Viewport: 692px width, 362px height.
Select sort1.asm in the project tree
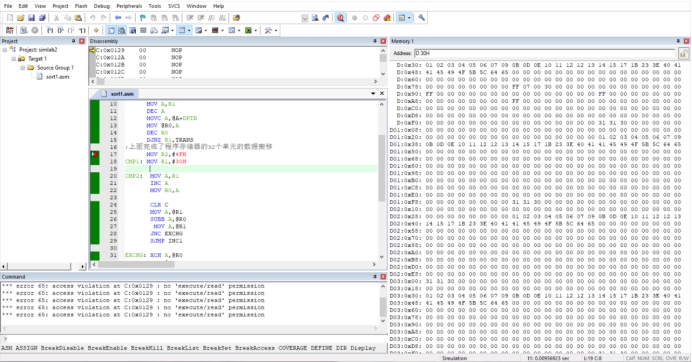point(57,77)
